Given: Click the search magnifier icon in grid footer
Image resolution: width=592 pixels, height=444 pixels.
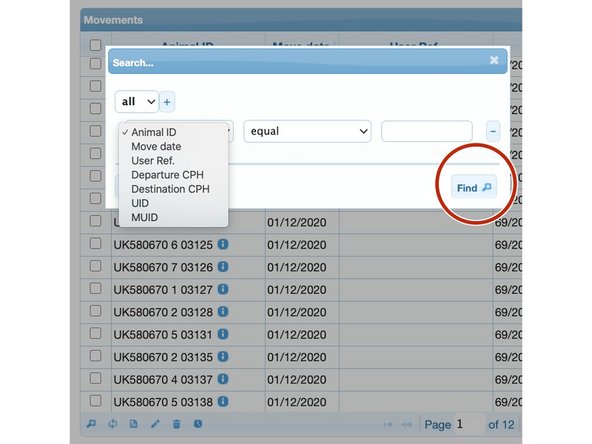Looking at the screenshot, I should 91,424.
